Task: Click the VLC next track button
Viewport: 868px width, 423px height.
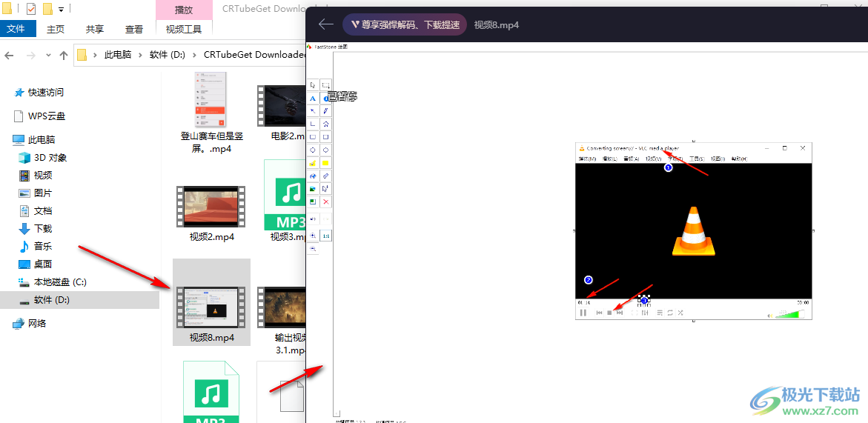Action: [x=620, y=313]
